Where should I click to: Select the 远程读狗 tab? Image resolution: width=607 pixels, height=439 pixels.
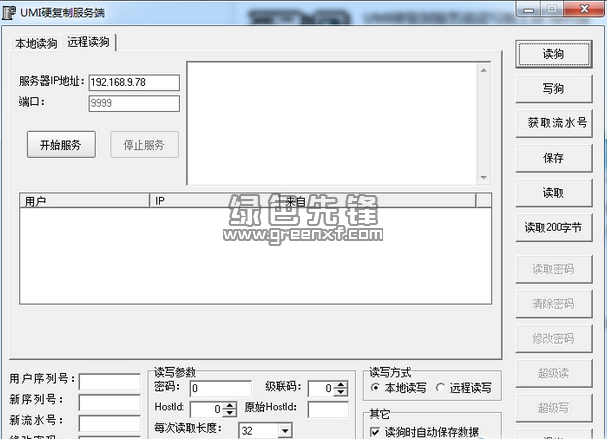89,42
